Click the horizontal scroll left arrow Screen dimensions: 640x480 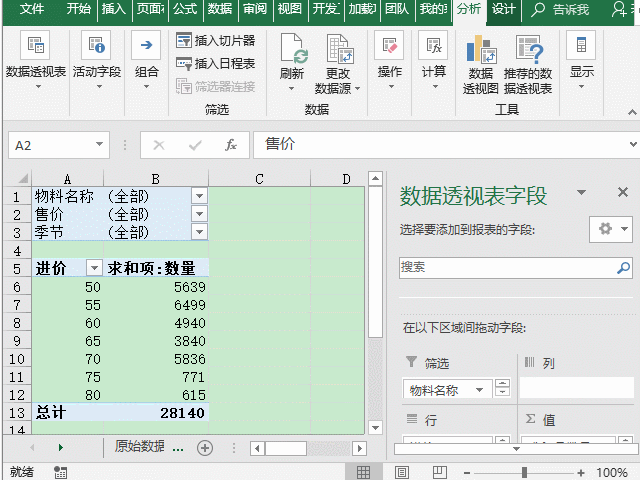coord(257,449)
